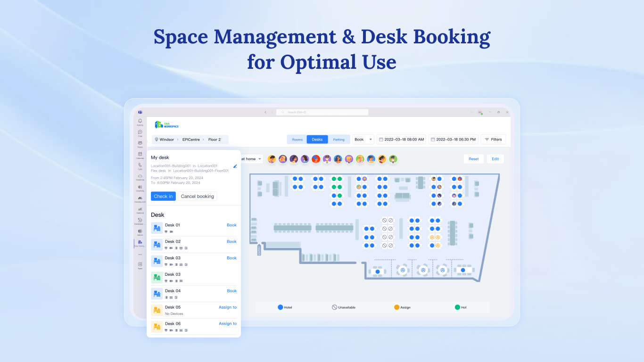Open the 'at home' status dropdown
This screenshot has height=362, width=644.
tap(252, 159)
